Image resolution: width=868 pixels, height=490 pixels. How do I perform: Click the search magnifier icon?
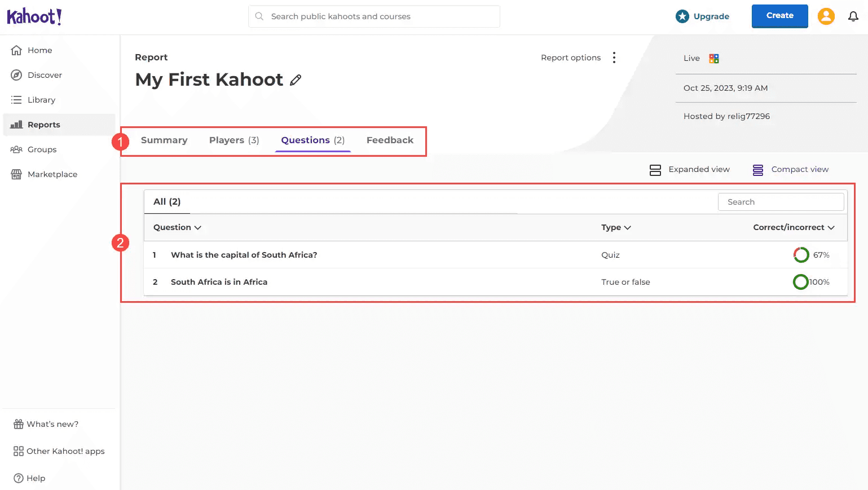259,16
